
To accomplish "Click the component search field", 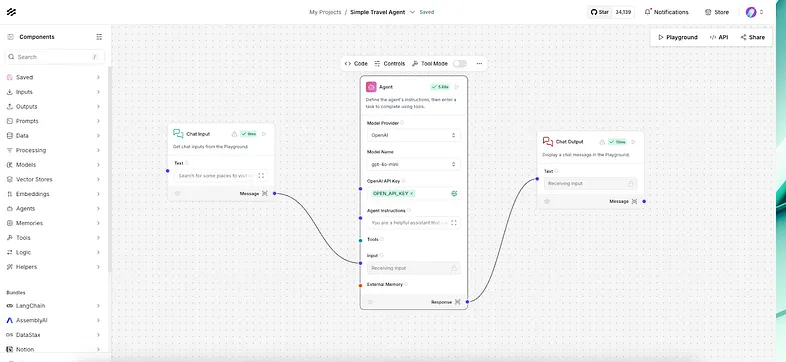I will coord(55,57).
